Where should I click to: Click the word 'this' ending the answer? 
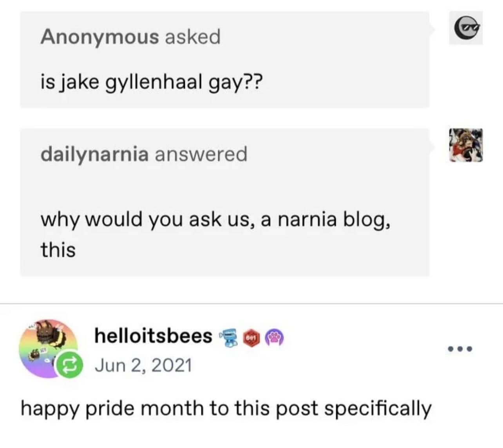(58, 250)
